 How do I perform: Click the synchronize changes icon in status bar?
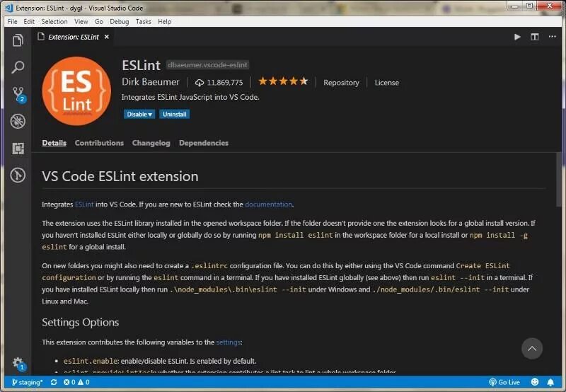tap(54, 382)
